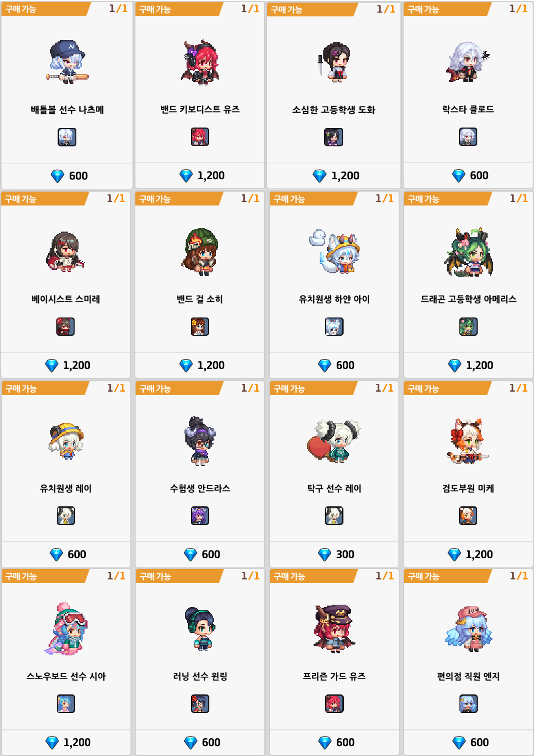Buy 탁구 선수 레이 for 300 gems
The height and width of the screenshot is (756, 534).
click(x=334, y=554)
